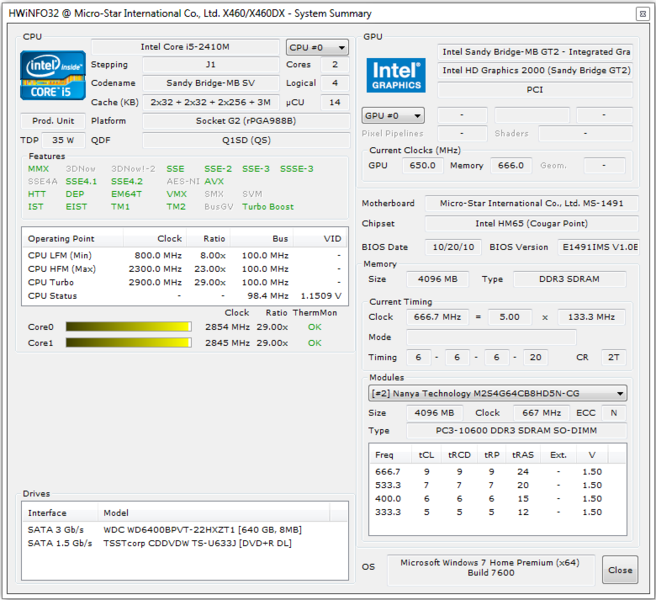Select the CPU Status row
This screenshot has width=656, height=600.
click(x=184, y=296)
